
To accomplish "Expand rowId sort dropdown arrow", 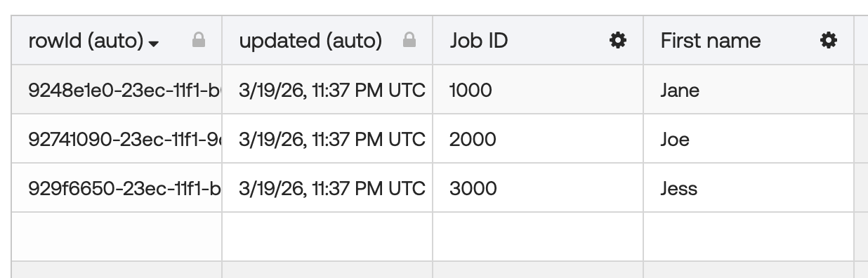I will 154,44.
